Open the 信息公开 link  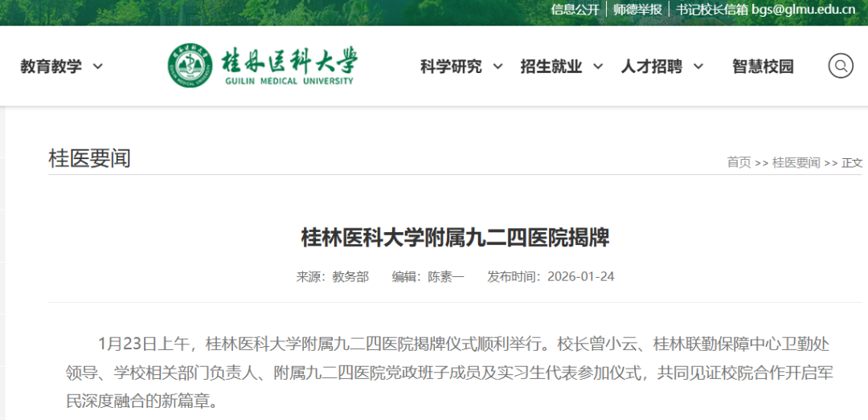pyautogui.click(x=575, y=10)
